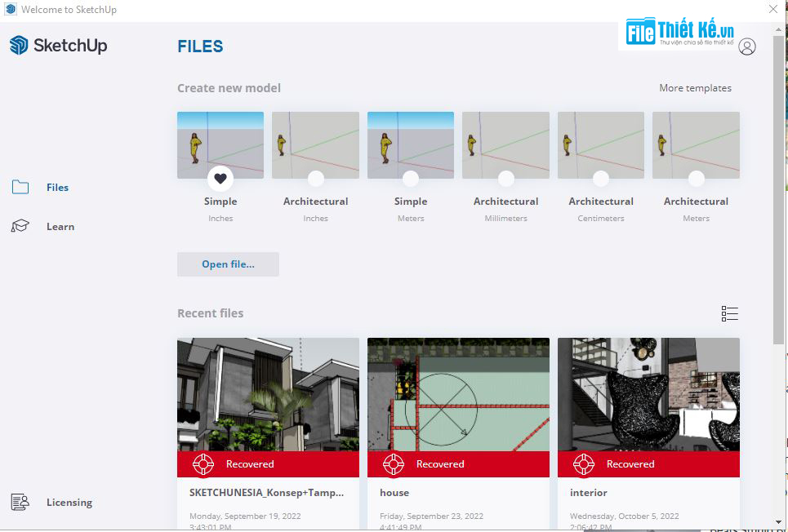This screenshot has height=532, width=788.
Task: Click the Recovered banner on interior file
Action: pyautogui.click(x=649, y=464)
